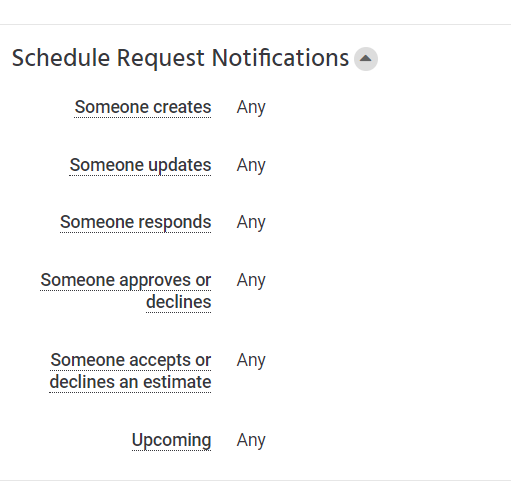Select the Any value beside Someone updates
Screen dimensions: 511x502
(251, 165)
